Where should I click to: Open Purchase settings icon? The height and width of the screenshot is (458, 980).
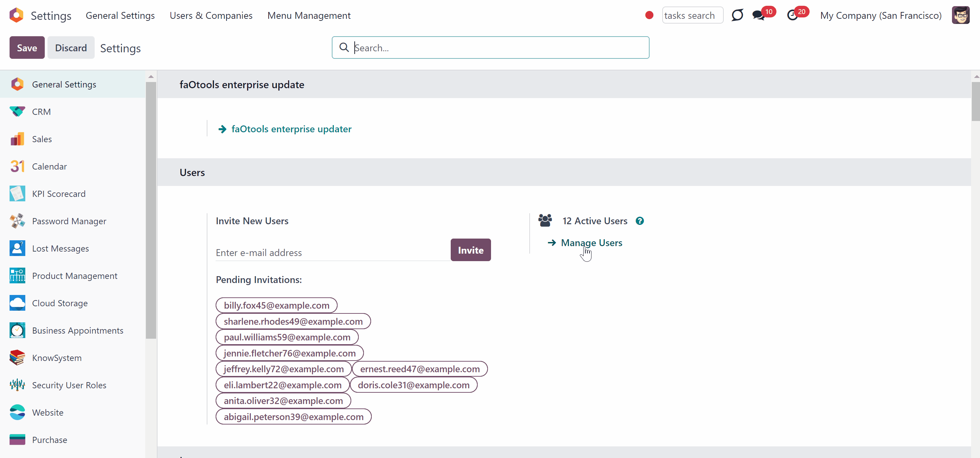(x=17, y=440)
